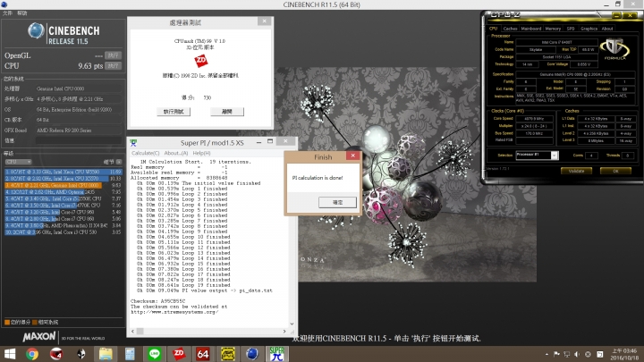This screenshot has height=362, width=644.
Task: Click the run test button in CPUmark
Action: 174,112
